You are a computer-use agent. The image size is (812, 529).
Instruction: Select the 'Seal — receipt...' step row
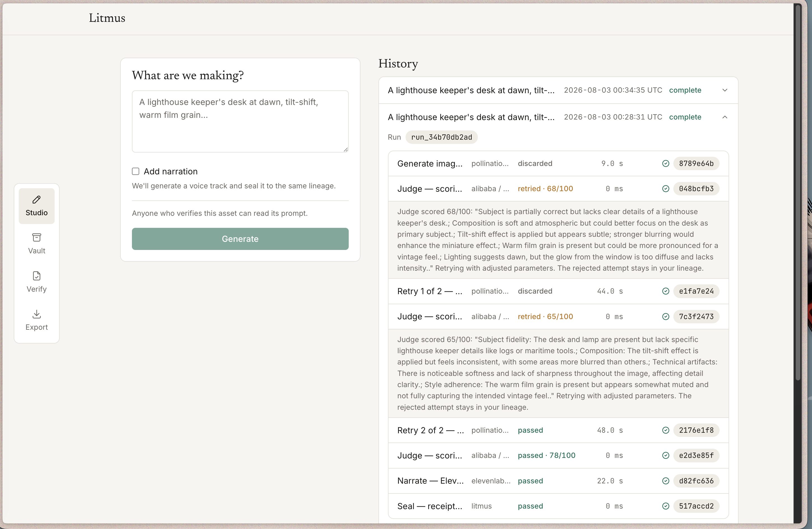[x=558, y=506]
